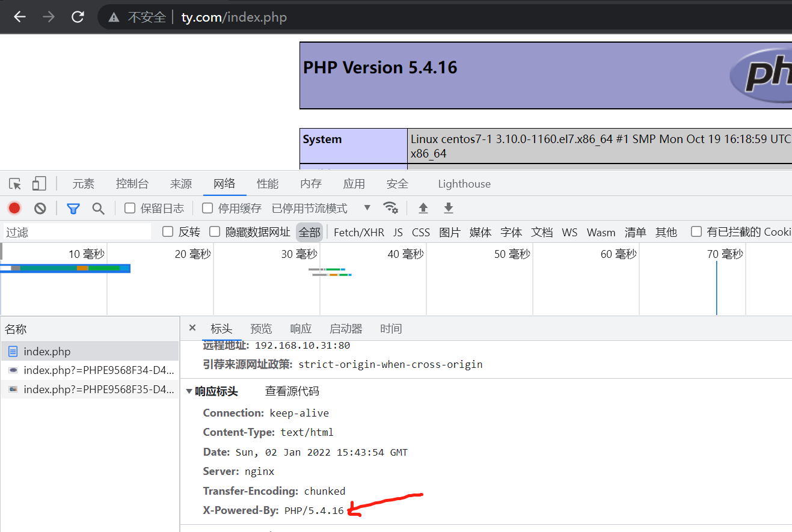Toggle the network filter funnel icon
Image resolution: width=792 pixels, height=532 pixels.
tap(73, 208)
